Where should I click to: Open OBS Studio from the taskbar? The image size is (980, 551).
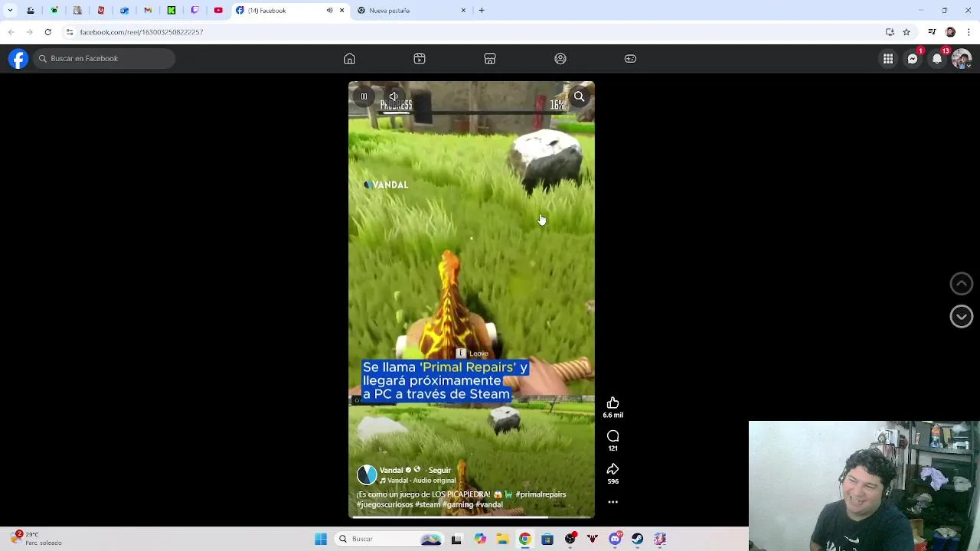(x=570, y=540)
